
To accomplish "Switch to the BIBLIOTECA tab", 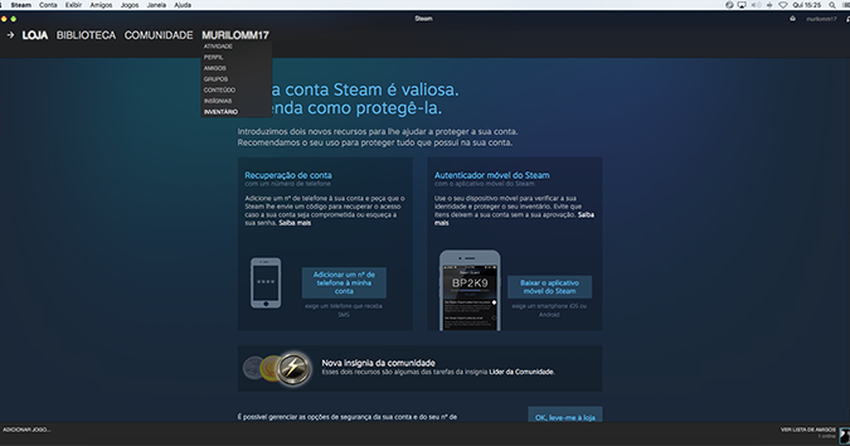I will (86, 35).
